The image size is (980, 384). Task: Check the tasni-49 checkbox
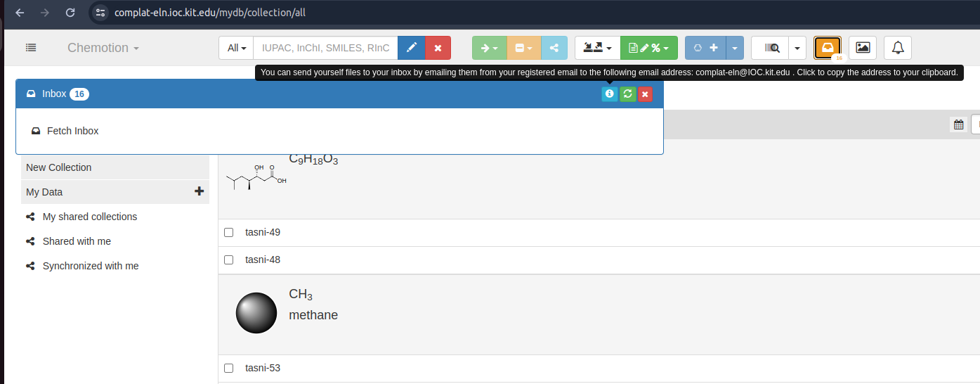[228, 232]
